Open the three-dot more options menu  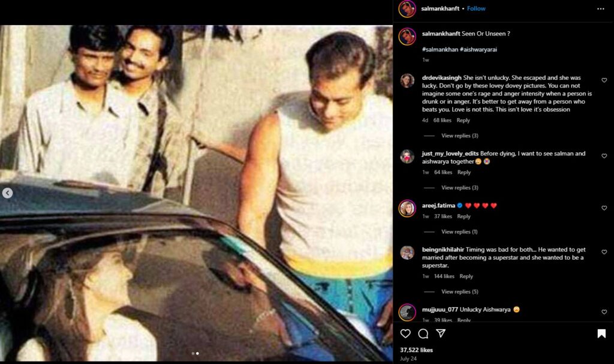601,9
